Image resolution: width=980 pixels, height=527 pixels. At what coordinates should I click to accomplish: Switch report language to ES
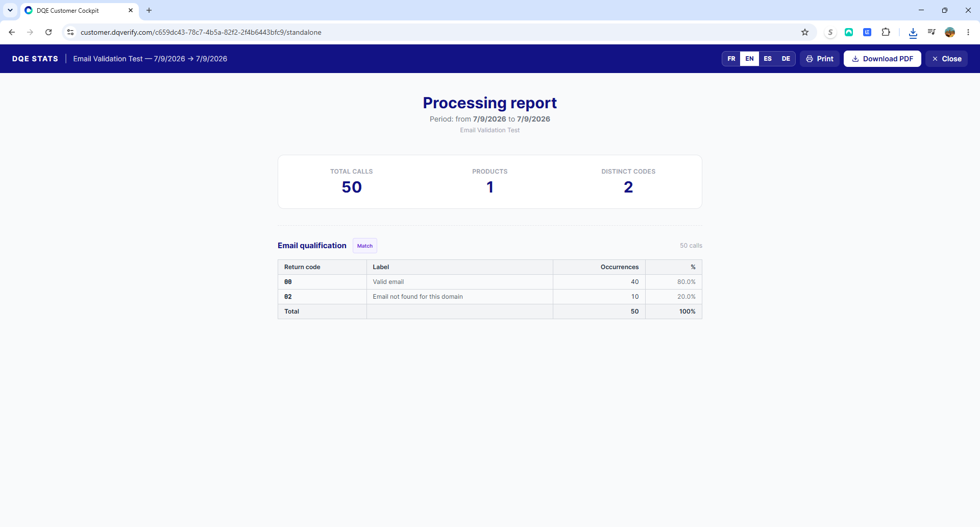pyautogui.click(x=768, y=59)
